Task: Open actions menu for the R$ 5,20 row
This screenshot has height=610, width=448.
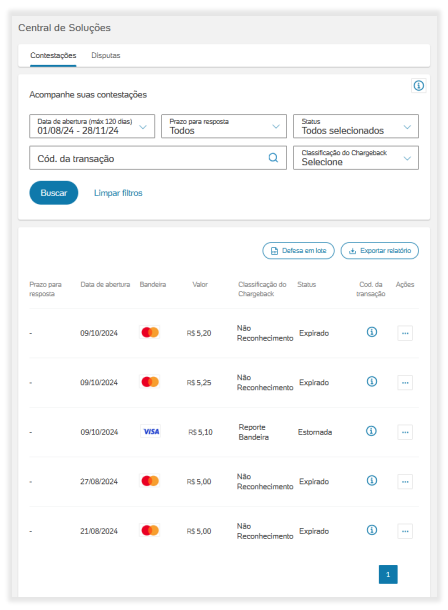Action: [x=405, y=333]
